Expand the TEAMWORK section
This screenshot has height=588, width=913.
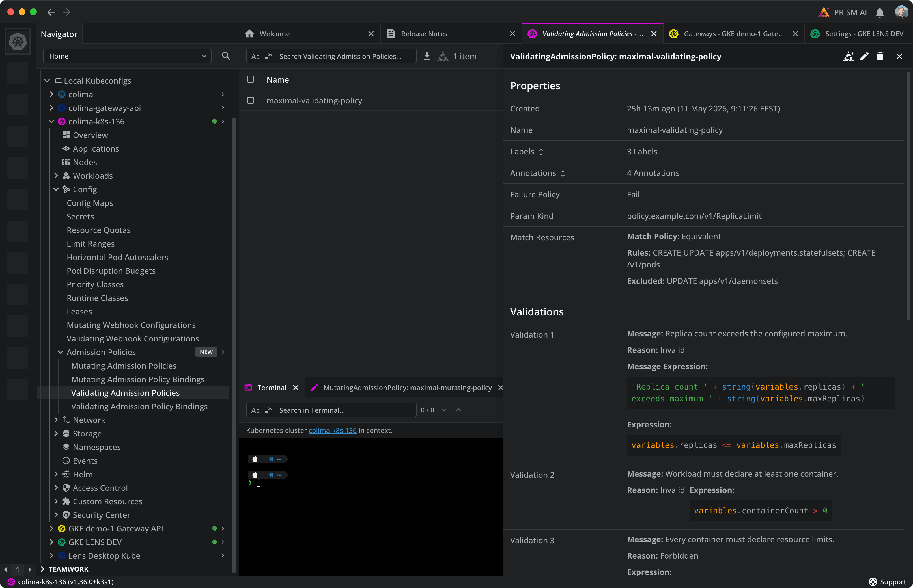42,569
